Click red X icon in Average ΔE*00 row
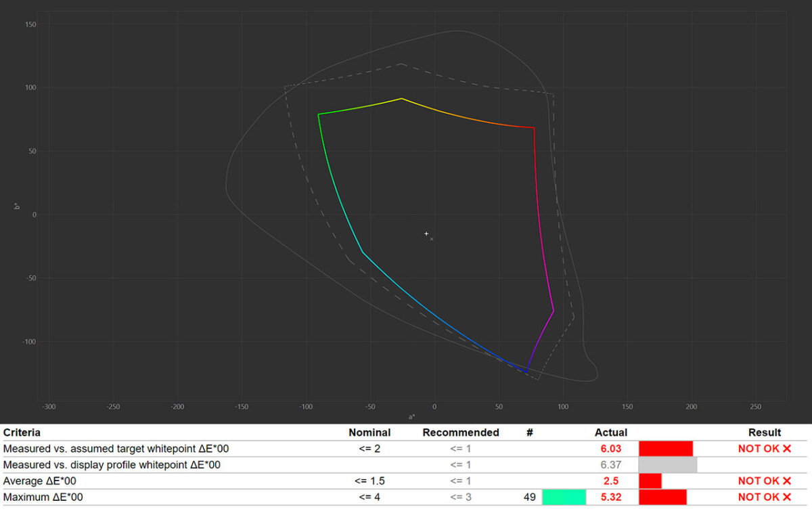The height and width of the screenshot is (511, 812). pos(787,481)
